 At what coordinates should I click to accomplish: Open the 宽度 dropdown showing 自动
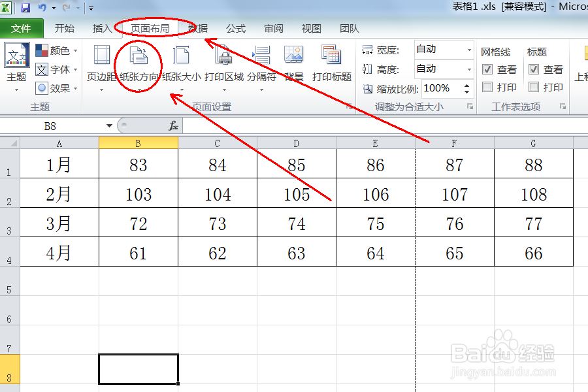[470, 50]
